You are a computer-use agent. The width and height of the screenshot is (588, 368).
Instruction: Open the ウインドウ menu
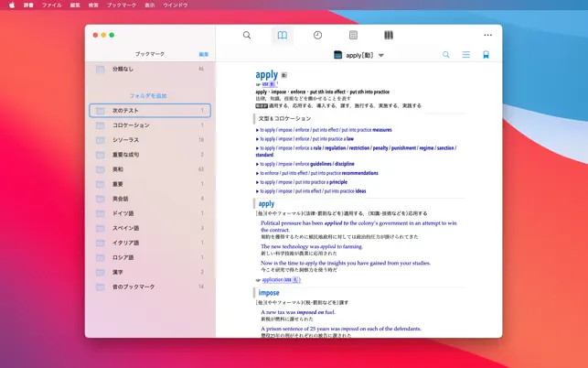tap(176, 5)
